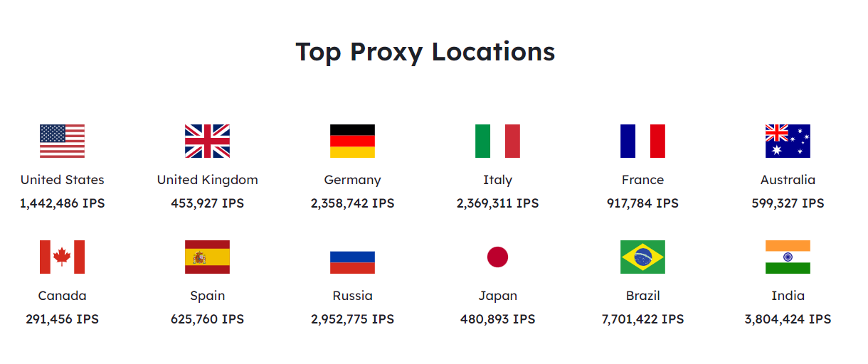Select the United Kingdom flag
The width and height of the screenshot is (868, 364).
click(x=207, y=141)
